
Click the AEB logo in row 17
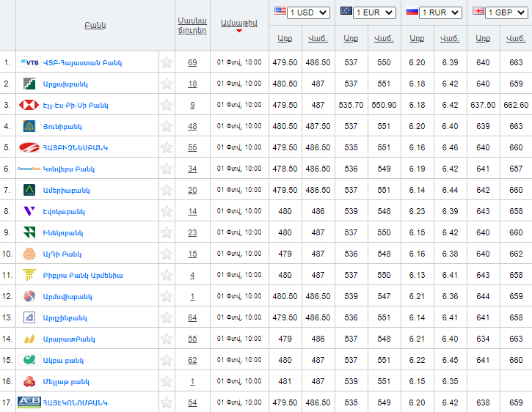29,402
